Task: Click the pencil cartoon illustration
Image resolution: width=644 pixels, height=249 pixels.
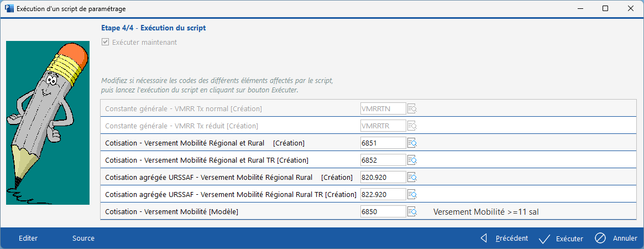Action: [48, 123]
